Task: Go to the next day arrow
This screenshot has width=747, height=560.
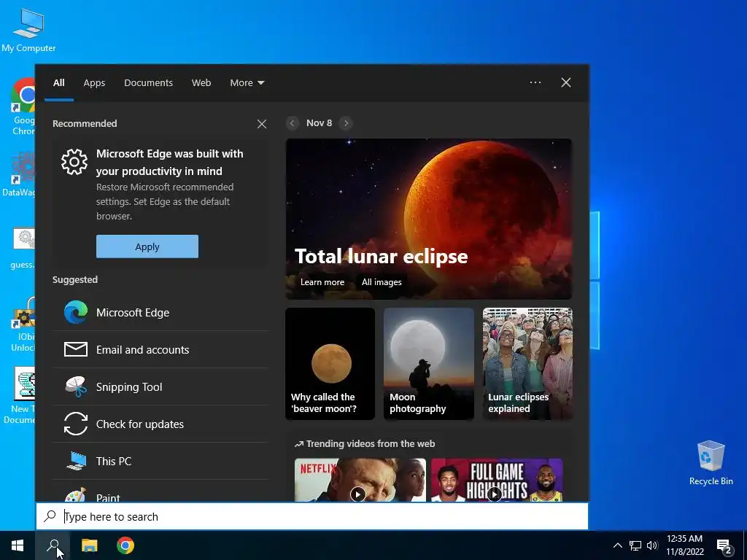Action: pos(347,122)
